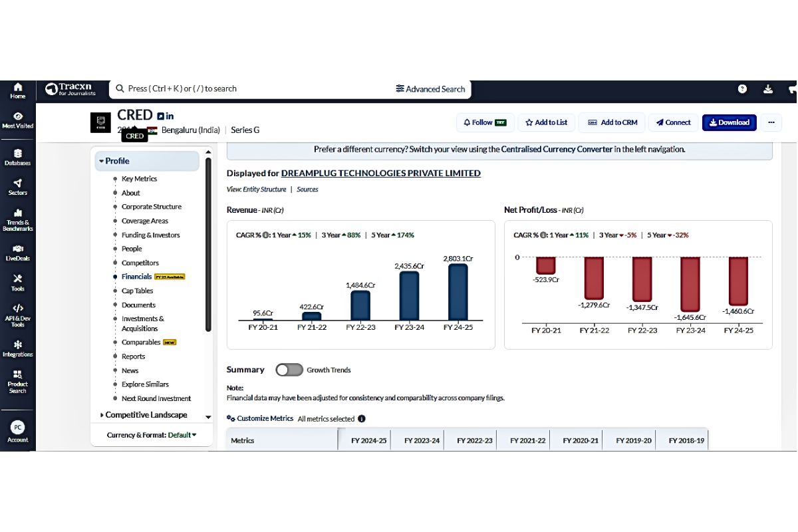Go to Funding & Investors section
Image resolution: width=798 pixels, height=532 pixels.
click(x=150, y=235)
